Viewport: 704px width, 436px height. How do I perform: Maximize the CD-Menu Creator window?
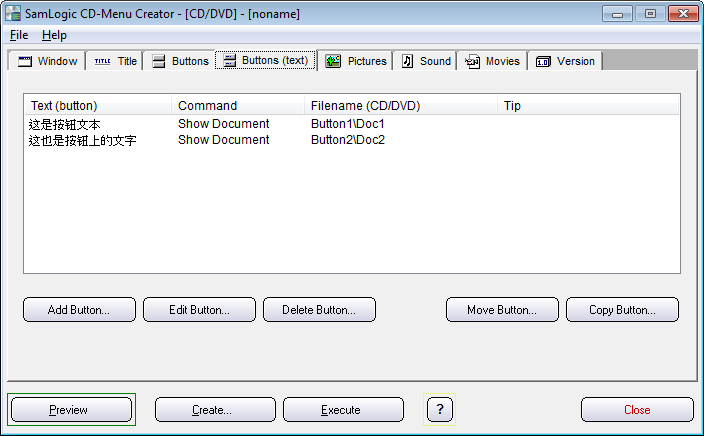tap(650, 13)
